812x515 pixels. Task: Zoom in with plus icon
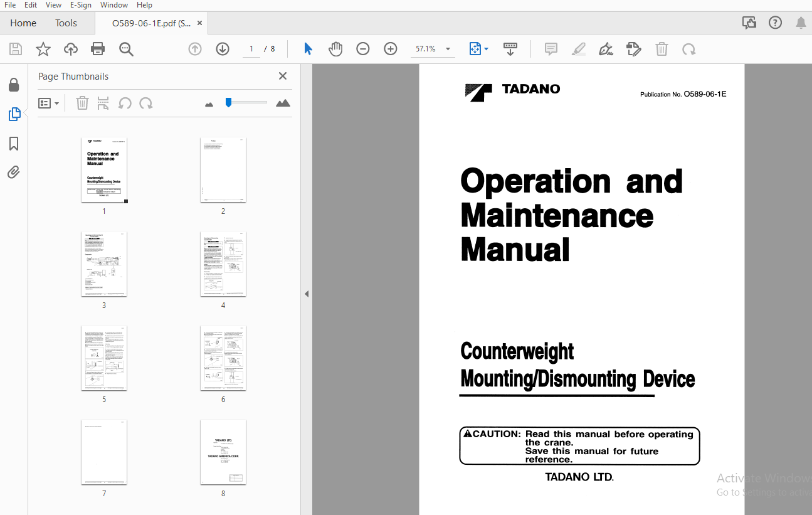click(x=391, y=49)
